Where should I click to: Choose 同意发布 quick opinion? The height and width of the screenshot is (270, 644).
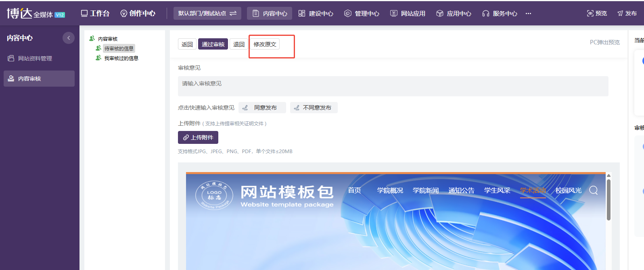[262, 108]
